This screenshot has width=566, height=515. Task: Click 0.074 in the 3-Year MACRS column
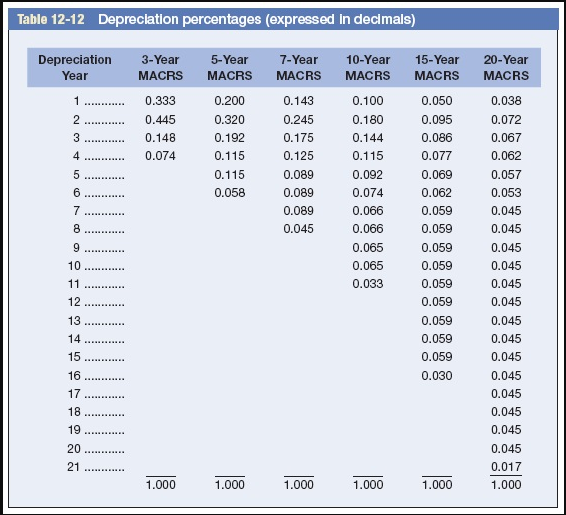[x=160, y=156]
